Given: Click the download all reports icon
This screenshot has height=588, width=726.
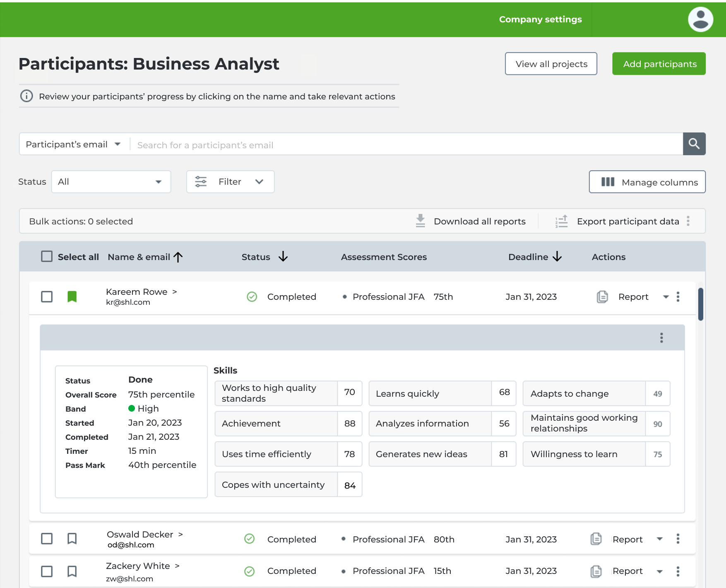Looking at the screenshot, I should pyautogui.click(x=420, y=221).
